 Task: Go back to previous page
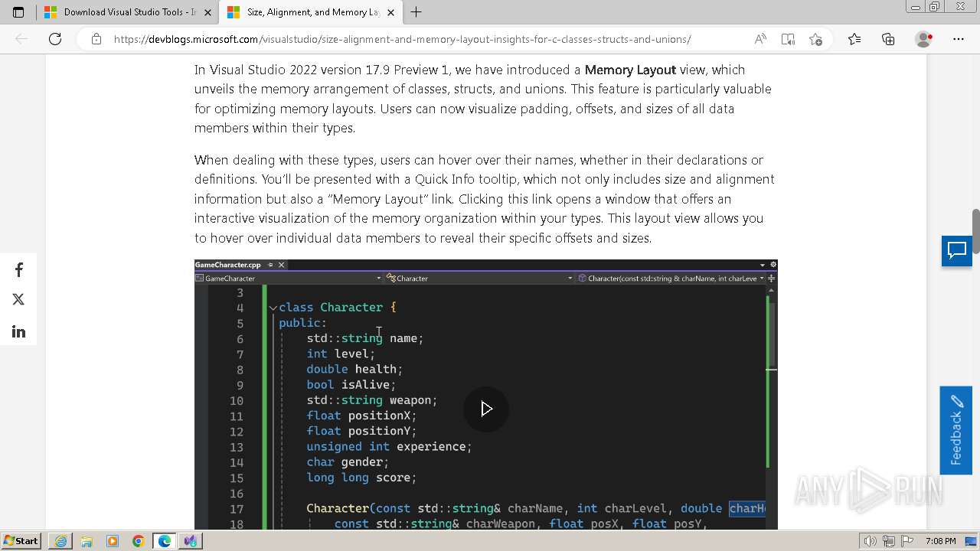(x=21, y=39)
